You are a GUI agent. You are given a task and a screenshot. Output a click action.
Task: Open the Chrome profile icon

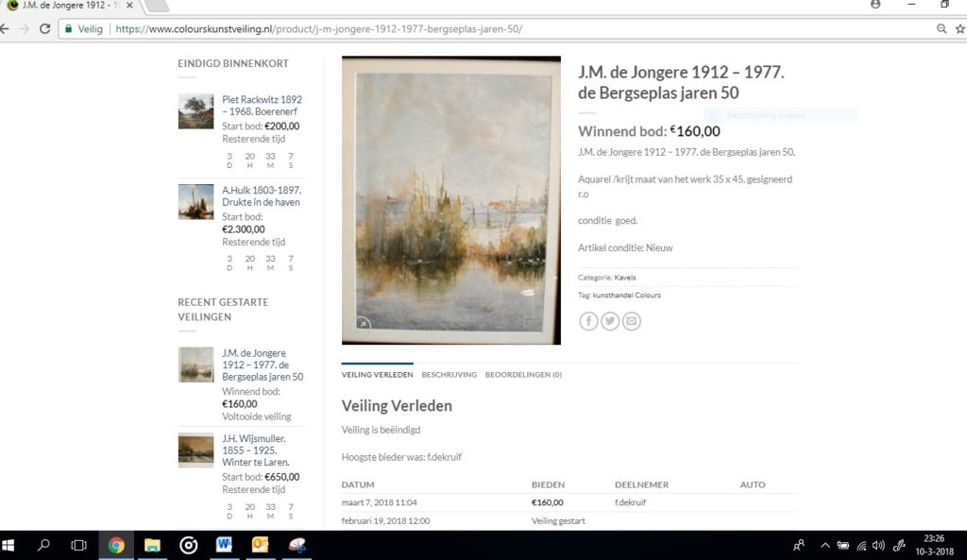875,5
